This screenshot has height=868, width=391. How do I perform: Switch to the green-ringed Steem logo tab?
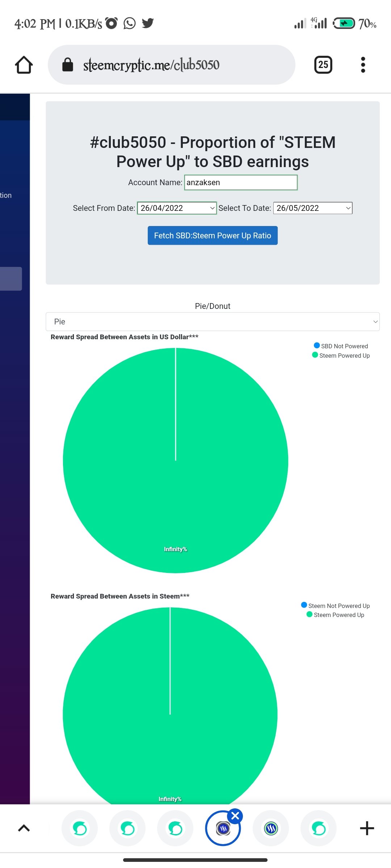[x=271, y=828]
